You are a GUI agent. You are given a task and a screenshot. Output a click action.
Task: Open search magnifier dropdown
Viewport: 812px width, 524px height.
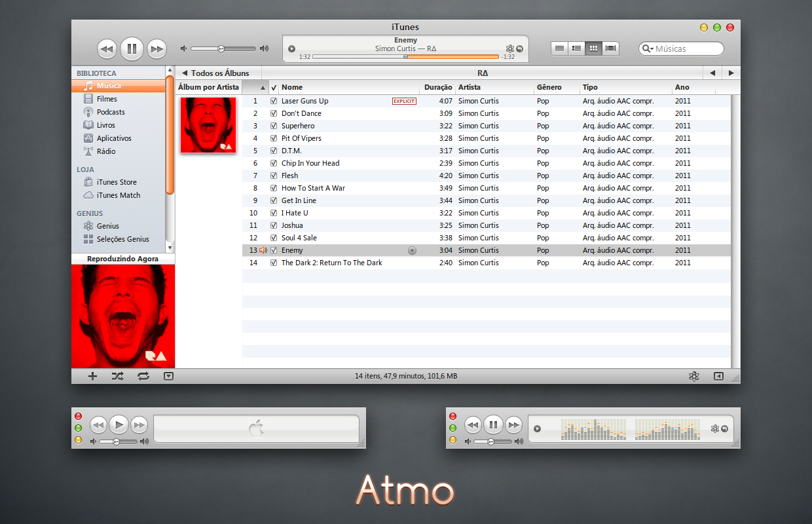648,49
